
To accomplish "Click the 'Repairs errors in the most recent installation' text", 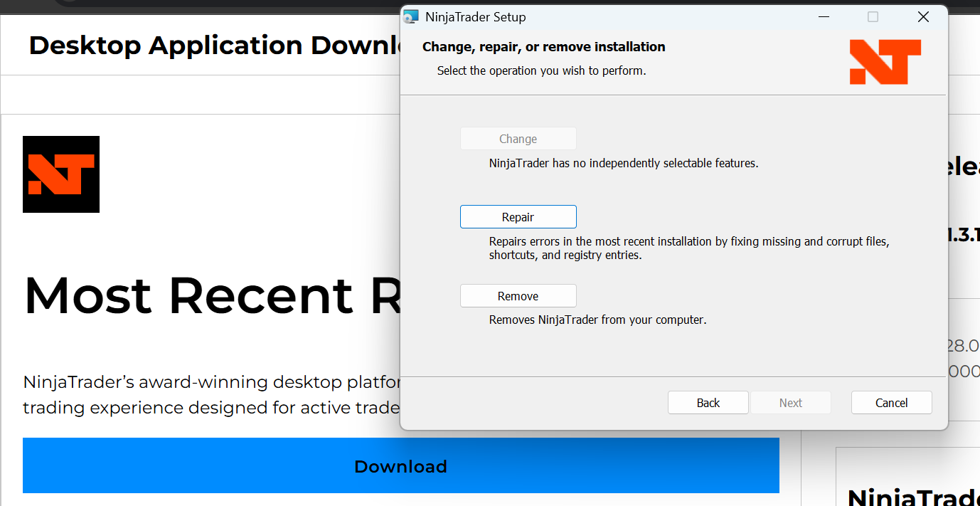I will pos(689,248).
